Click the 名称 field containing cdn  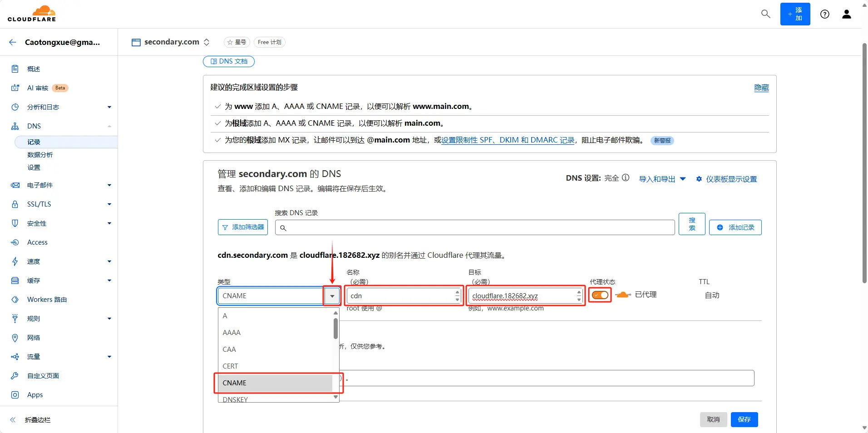tap(404, 296)
